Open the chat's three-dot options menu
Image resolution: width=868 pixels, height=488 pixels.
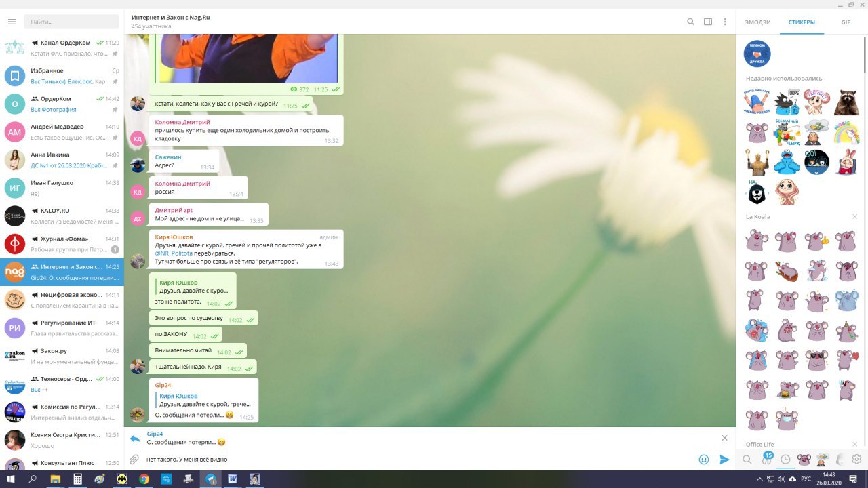pyautogui.click(x=725, y=22)
